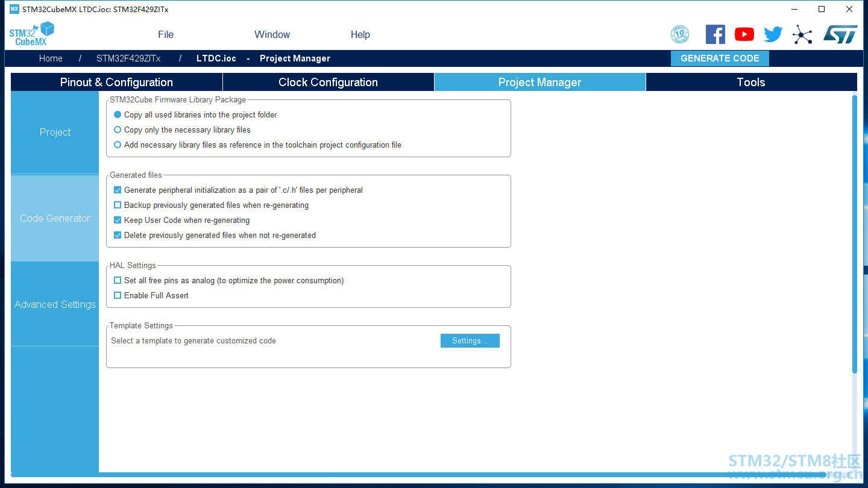868x488 pixels.
Task: Switch to the Tools tab
Action: pos(751,82)
